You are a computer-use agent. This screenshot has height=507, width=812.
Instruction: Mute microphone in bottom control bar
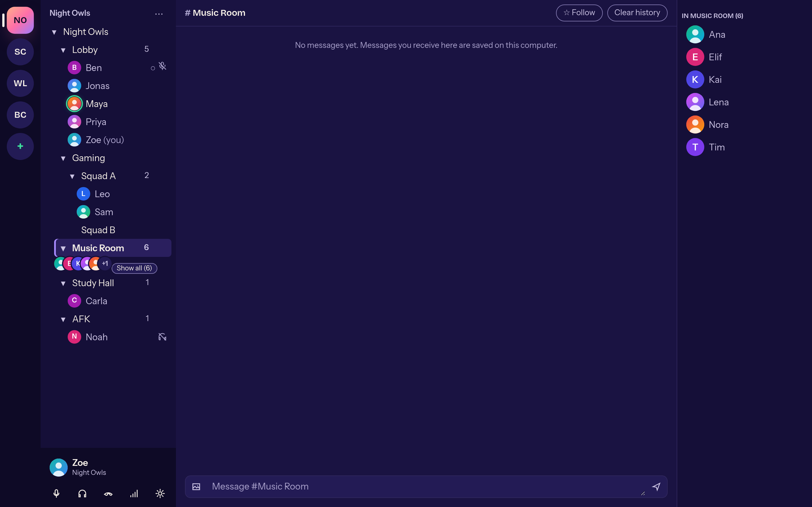click(56, 493)
